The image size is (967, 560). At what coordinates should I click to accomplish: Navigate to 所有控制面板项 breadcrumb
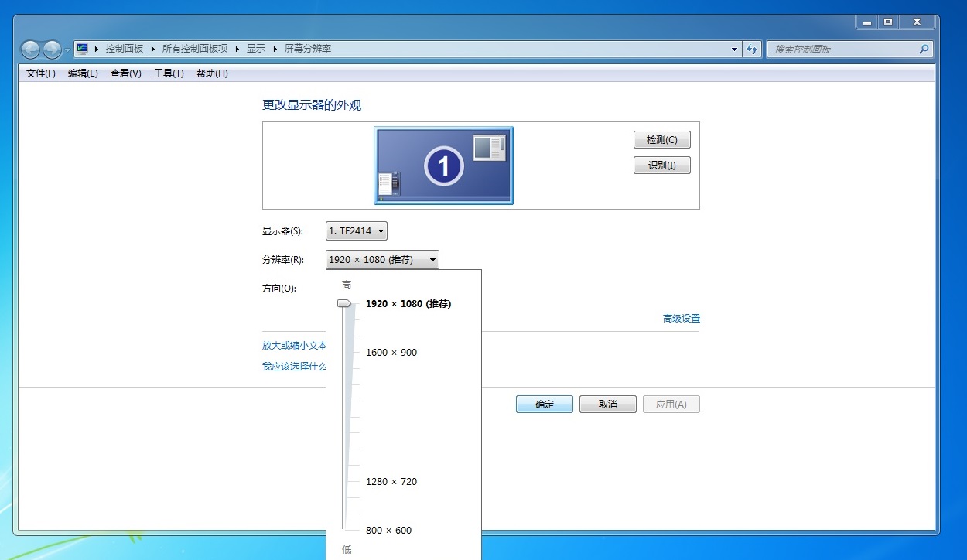195,49
